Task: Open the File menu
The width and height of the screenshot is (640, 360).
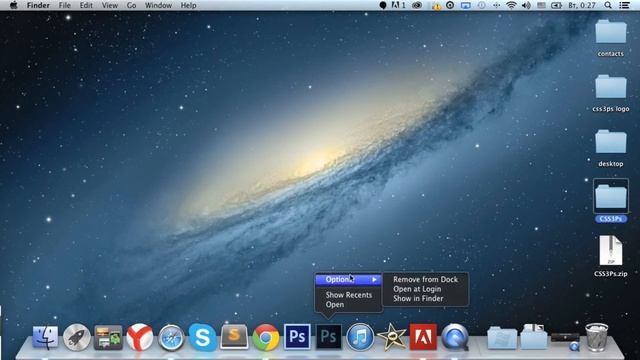Action: coord(64,5)
